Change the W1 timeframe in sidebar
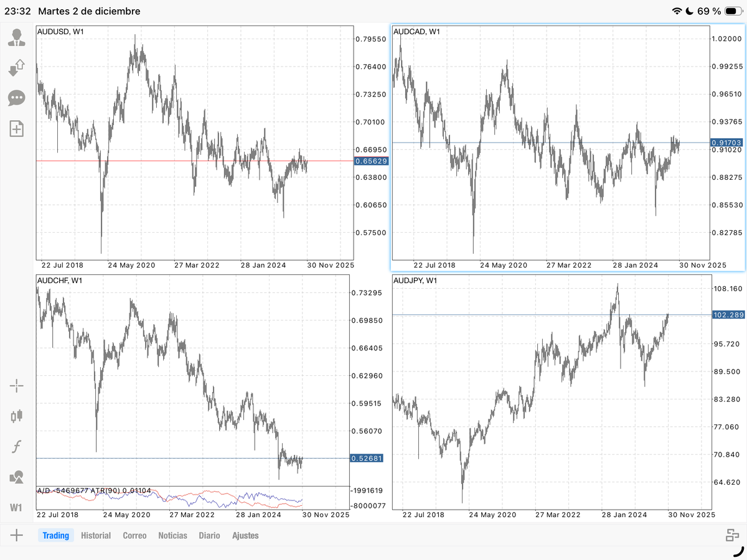The height and width of the screenshot is (560, 747). click(17, 507)
